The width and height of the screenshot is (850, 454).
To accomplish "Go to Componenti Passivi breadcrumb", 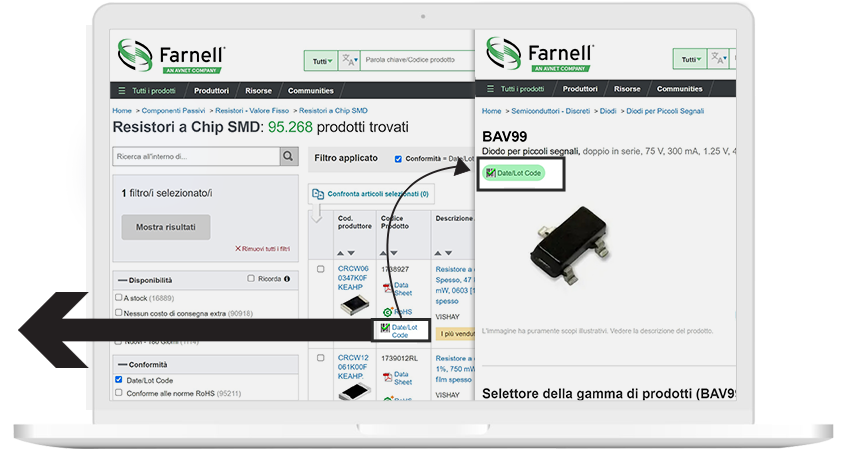I will coord(173,111).
